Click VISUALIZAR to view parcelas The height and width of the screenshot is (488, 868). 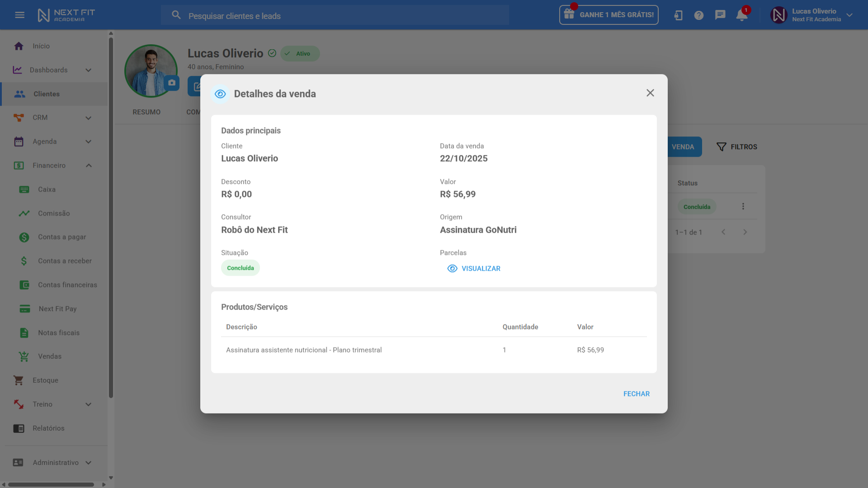[474, 268]
